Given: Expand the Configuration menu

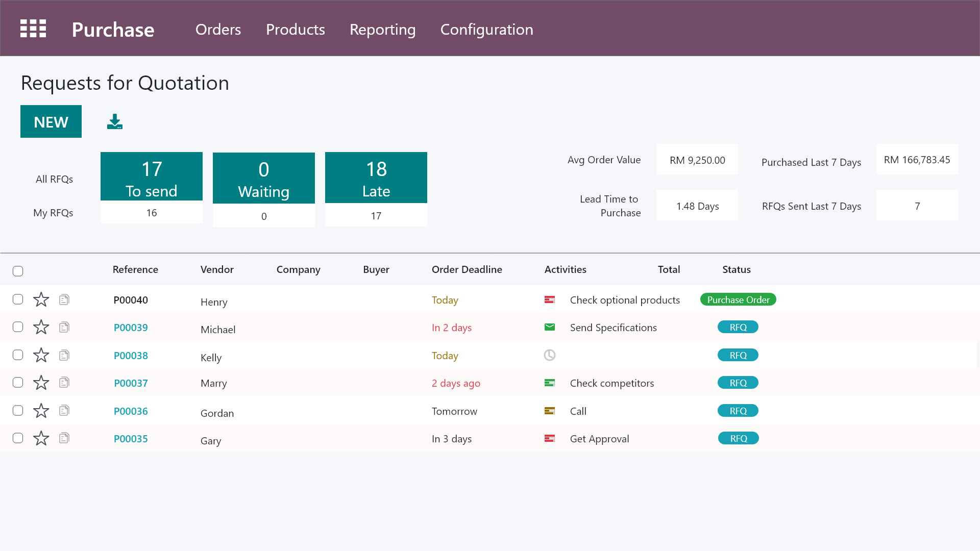Looking at the screenshot, I should tap(486, 30).
